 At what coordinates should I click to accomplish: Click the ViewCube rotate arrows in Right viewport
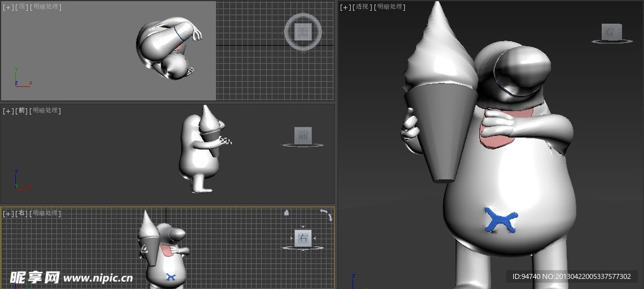(325, 215)
